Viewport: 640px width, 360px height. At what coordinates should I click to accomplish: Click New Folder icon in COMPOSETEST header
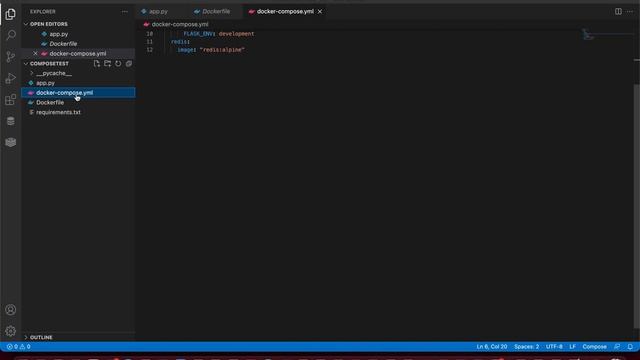(107, 64)
